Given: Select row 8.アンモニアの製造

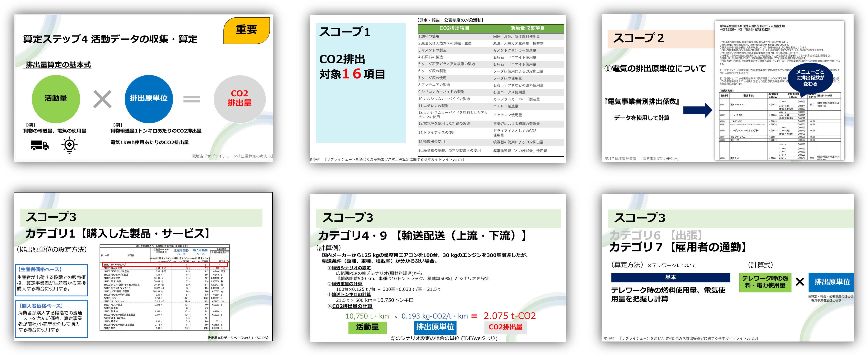Looking at the screenshot, I should click(491, 85).
